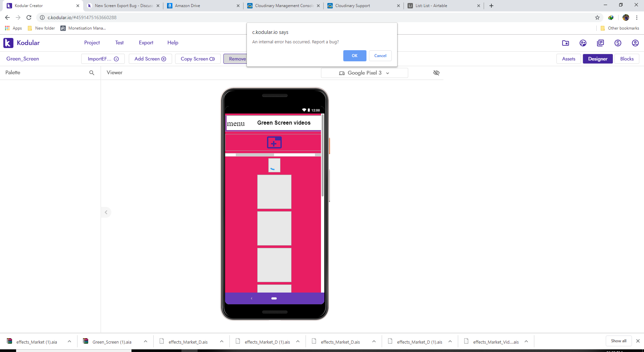Click the phone preview vertical scrollbar
The width and height of the screenshot is (644, 352).
(x=322, y=155)
